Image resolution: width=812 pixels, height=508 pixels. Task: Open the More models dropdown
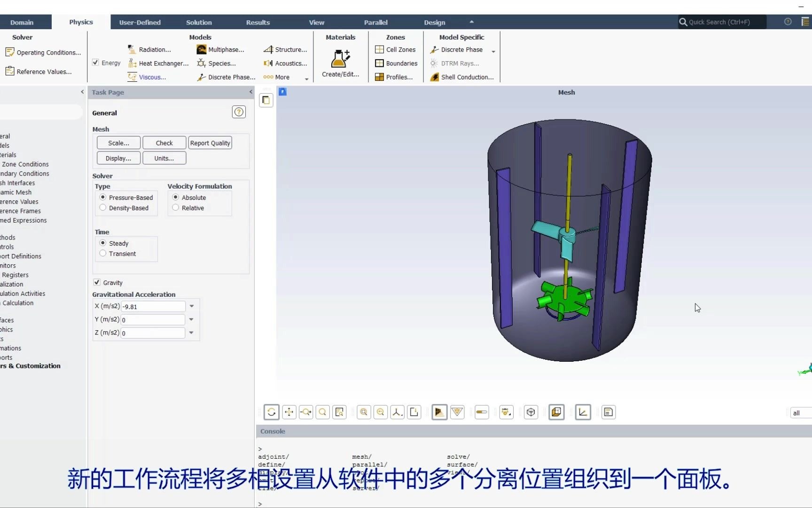(307, 79)
